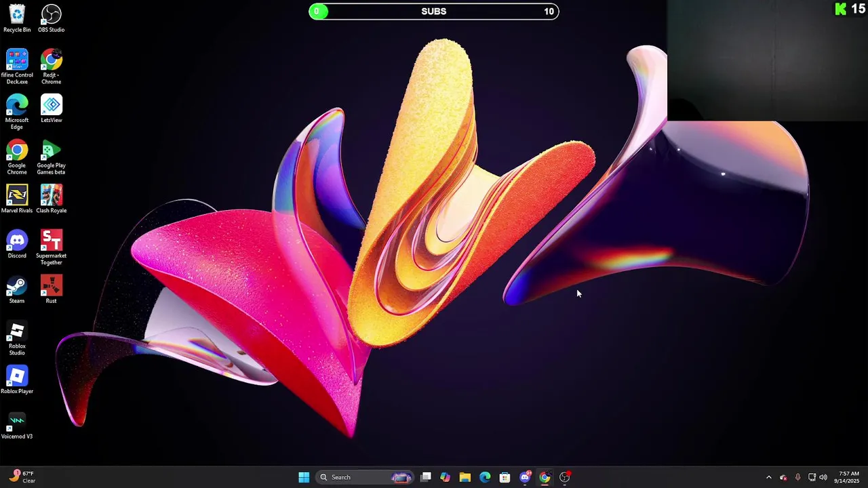Screen dimensions: 868x488
Task: Click the microphone tray icon
Action: [x=797, y=477]
